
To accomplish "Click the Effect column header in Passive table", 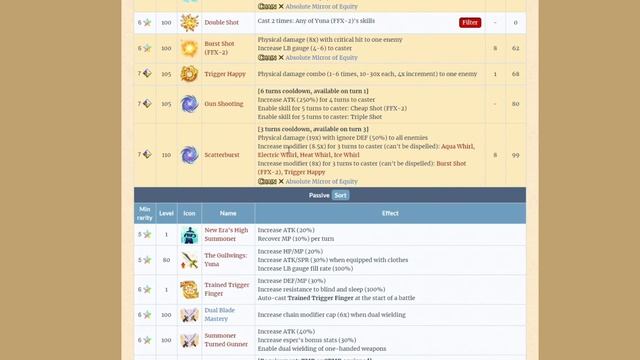I will [390, 213].
